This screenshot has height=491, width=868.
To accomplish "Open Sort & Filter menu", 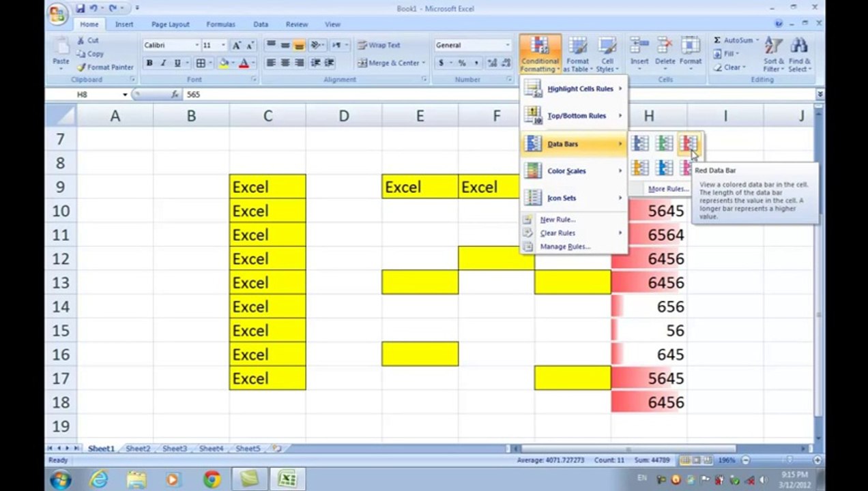I will tap(773, 54).
